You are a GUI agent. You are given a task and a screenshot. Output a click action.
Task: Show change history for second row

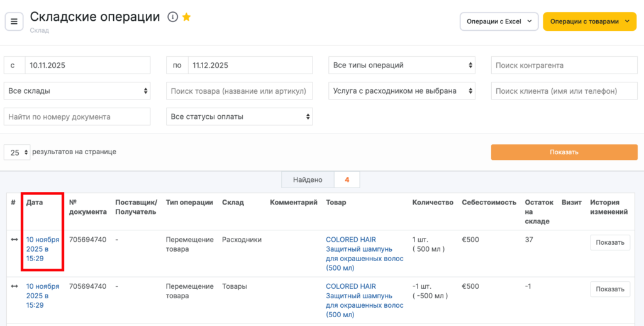pos(609,289)
